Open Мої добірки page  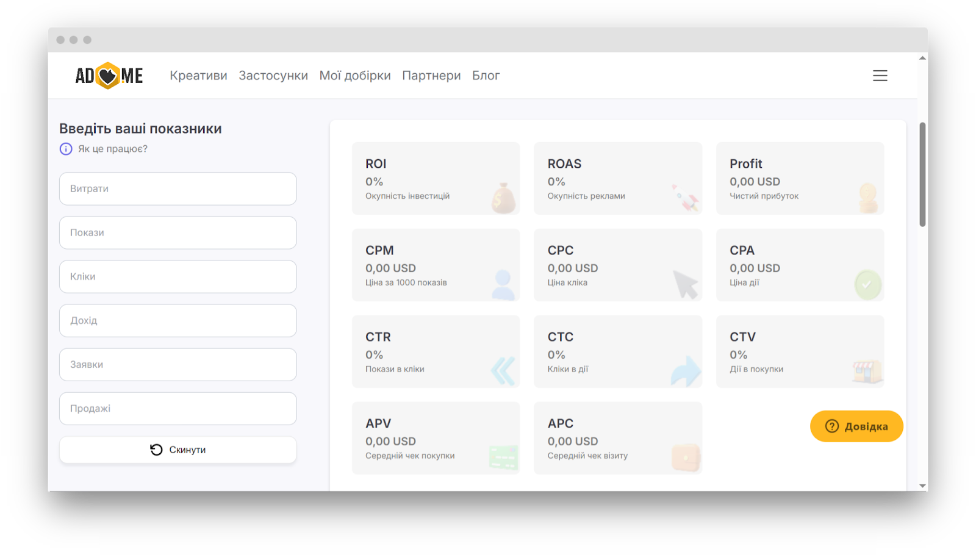tap(355, 76)
